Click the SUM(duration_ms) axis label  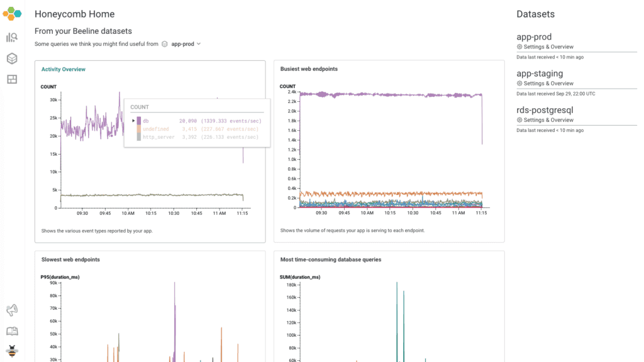click(x=300, y=277)
